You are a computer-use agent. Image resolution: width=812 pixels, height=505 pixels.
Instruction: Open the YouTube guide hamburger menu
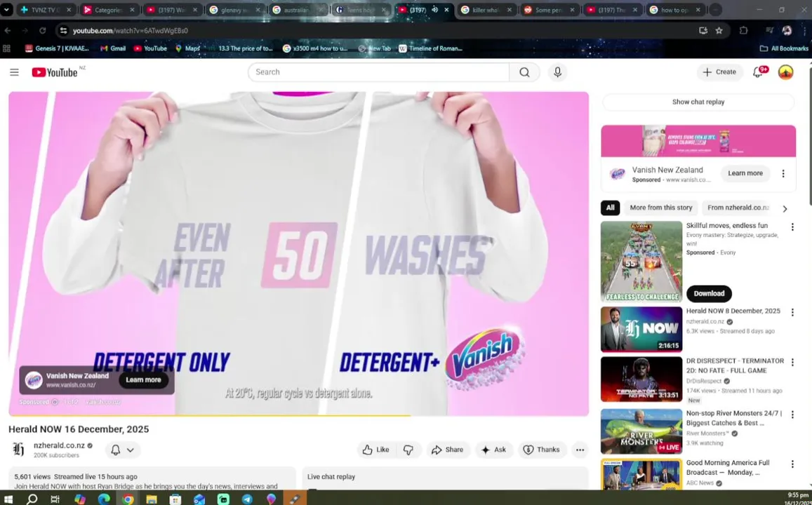click(14, 72)
